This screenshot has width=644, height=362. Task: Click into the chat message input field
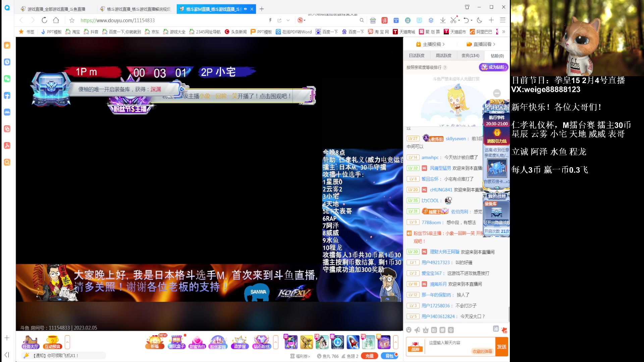(460, 343)
